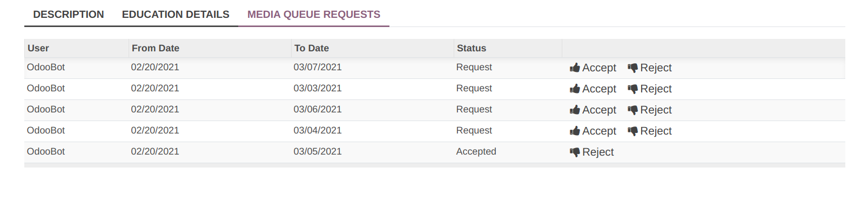Select the Request status in the 03/03/2021 row
This screenshot has width=868, height=207.
coord(474,88)
